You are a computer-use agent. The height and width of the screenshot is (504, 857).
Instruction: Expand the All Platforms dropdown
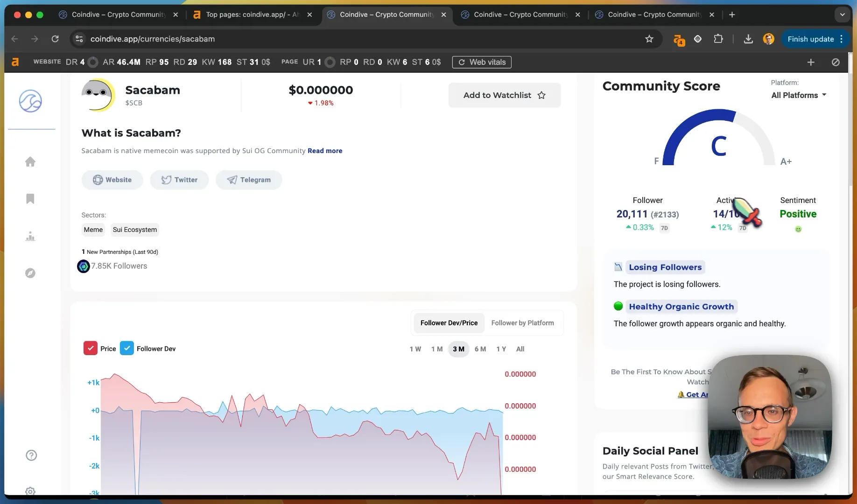(x=799, y=95)
